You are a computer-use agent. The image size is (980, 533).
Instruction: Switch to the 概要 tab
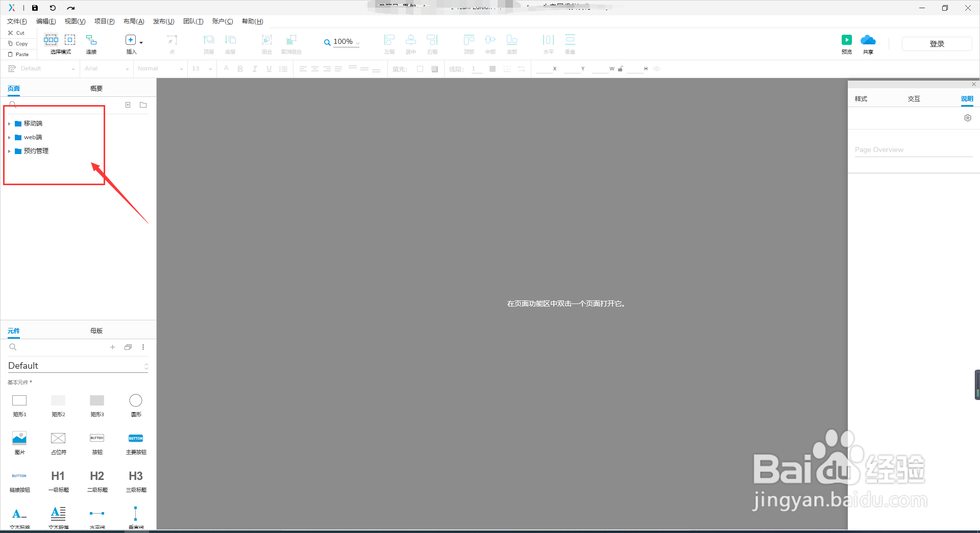96,89
